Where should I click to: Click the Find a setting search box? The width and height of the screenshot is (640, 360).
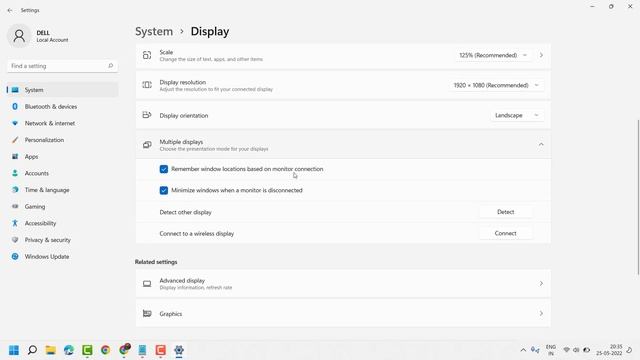[62, 66]
